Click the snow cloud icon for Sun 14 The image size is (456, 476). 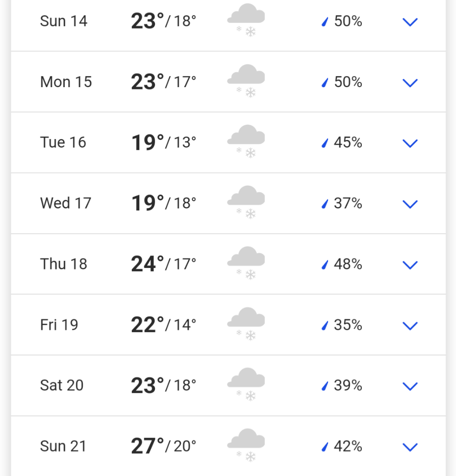[x=246, y=20]
